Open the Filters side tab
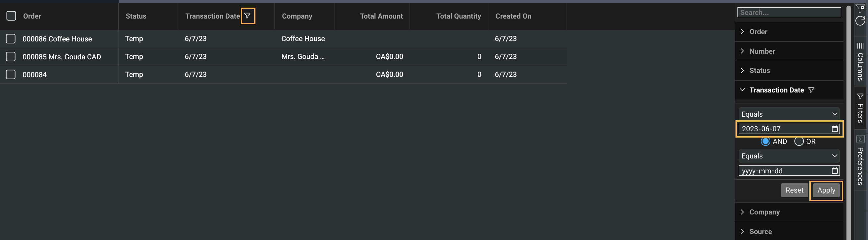868x240 pixels. coord(860,108)
